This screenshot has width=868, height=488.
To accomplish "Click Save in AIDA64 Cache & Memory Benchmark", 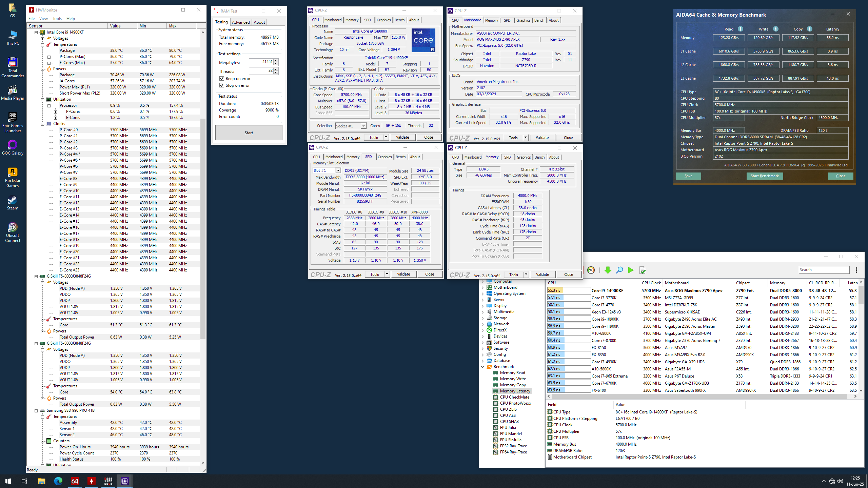I will 688,176.
